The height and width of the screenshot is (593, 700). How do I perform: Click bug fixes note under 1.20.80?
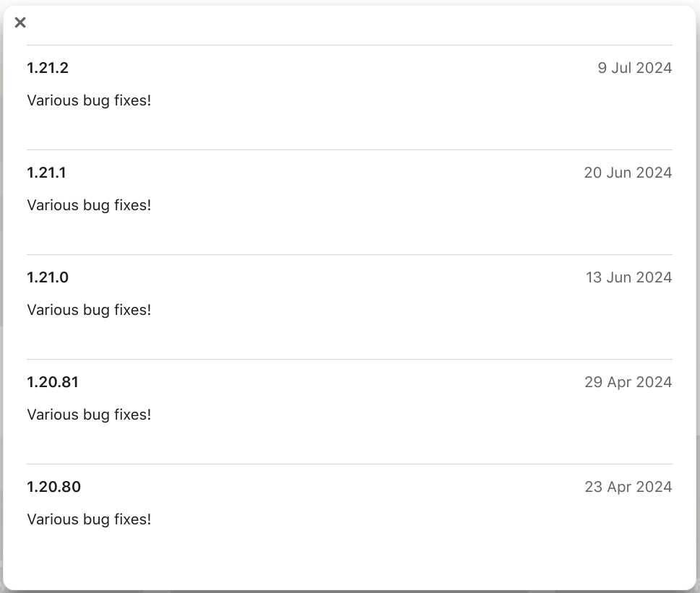pyautogui.click(x=89, y=519)
